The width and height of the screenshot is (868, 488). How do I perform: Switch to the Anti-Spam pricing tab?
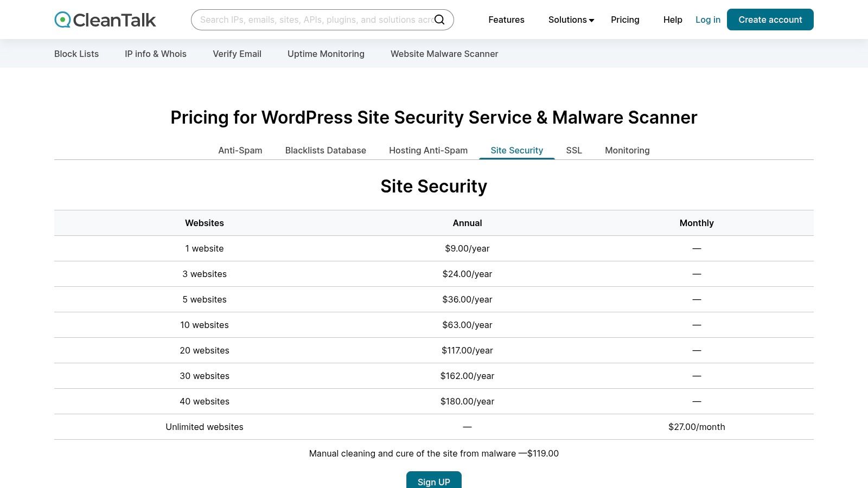click(x=240, y=150)
